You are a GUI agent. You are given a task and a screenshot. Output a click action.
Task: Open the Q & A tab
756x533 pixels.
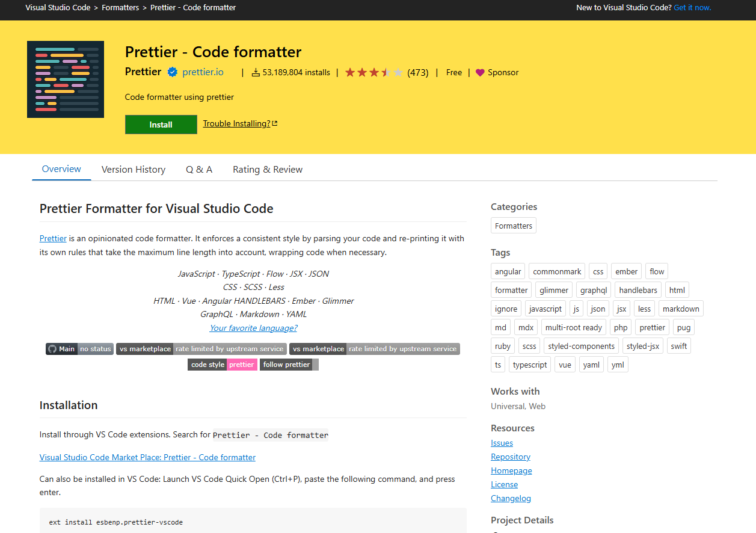coord(199,170)
